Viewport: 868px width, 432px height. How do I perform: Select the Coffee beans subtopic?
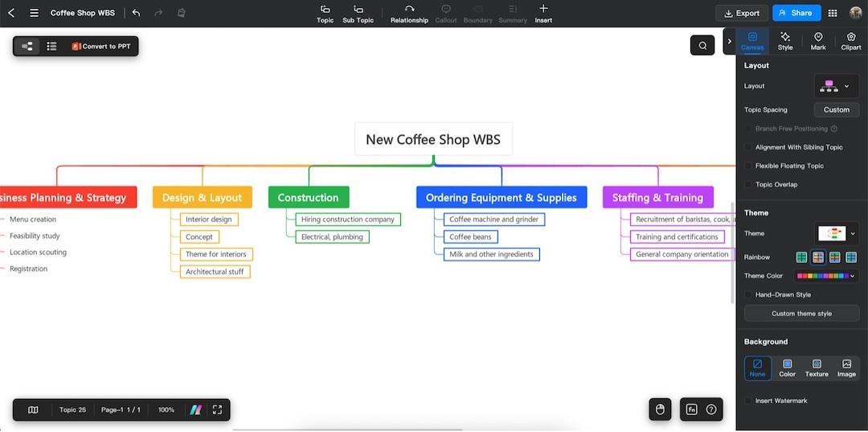coord(470,237)
